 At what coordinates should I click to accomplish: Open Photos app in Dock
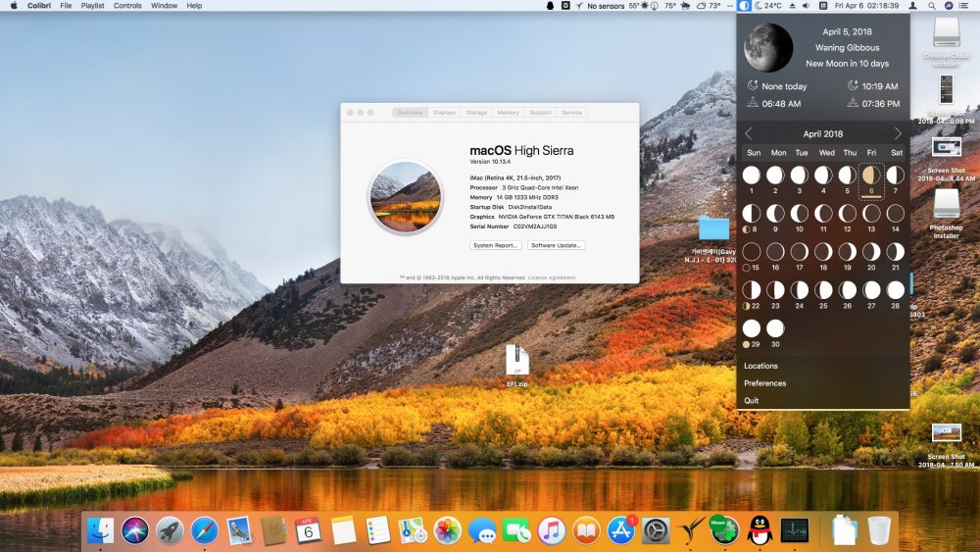point(448,530)
